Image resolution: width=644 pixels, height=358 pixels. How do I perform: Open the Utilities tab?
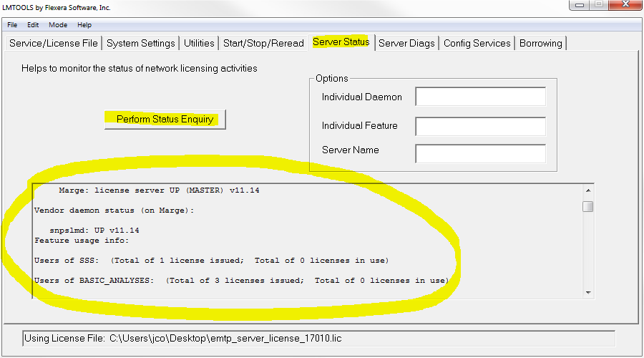click(199, 43)
